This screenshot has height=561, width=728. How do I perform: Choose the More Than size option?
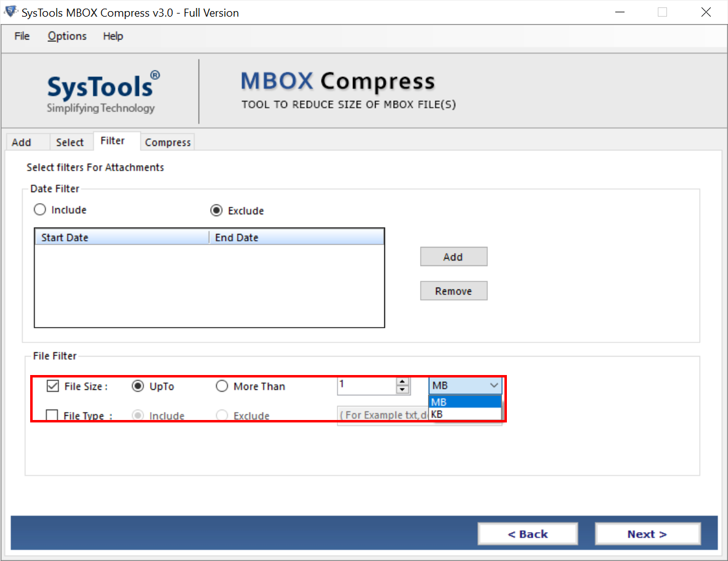pyautogui.click(x=222, y=386)
